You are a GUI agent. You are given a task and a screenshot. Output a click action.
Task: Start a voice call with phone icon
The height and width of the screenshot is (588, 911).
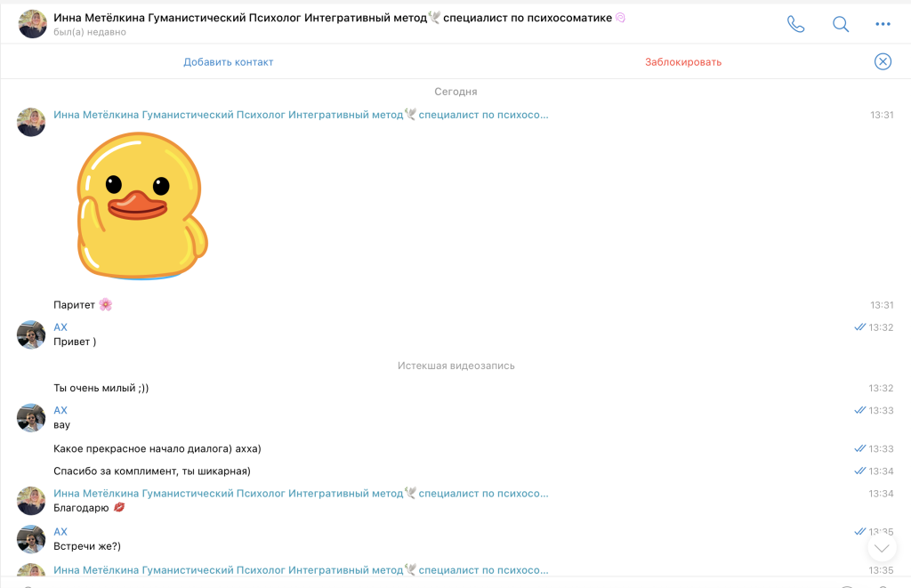tap(795, 24)
